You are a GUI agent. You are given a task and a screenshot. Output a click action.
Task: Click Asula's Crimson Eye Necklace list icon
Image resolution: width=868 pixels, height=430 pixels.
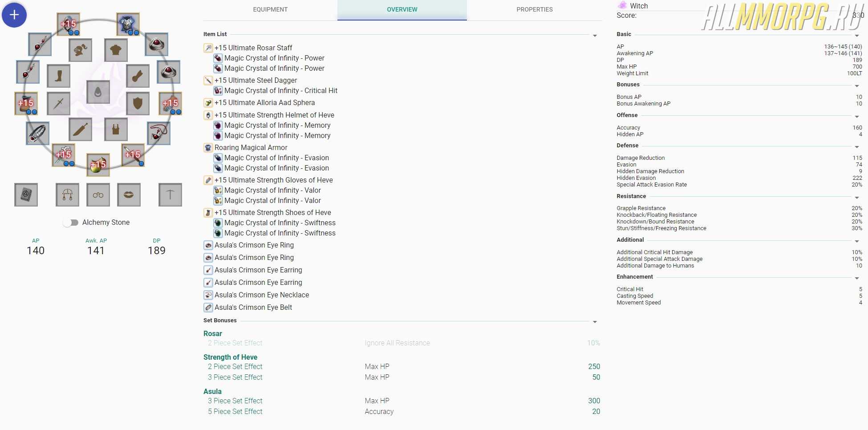pyautogui.click(x=208, y=295)
